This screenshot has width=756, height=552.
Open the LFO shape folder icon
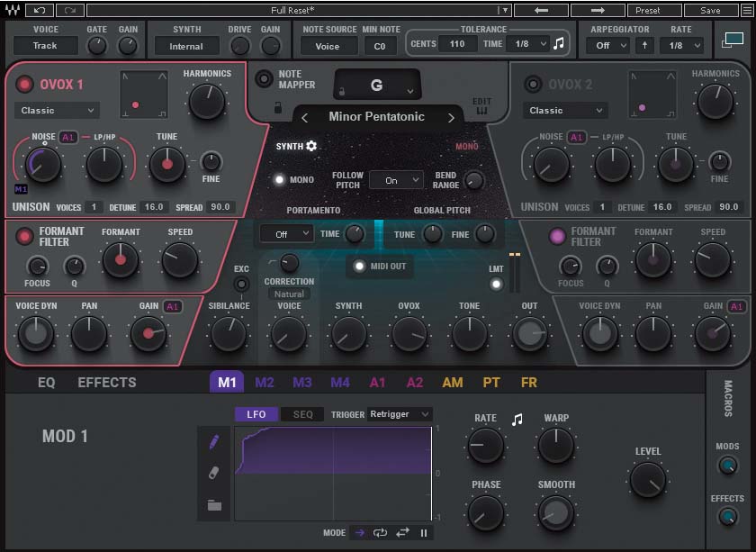coord(214,505)
